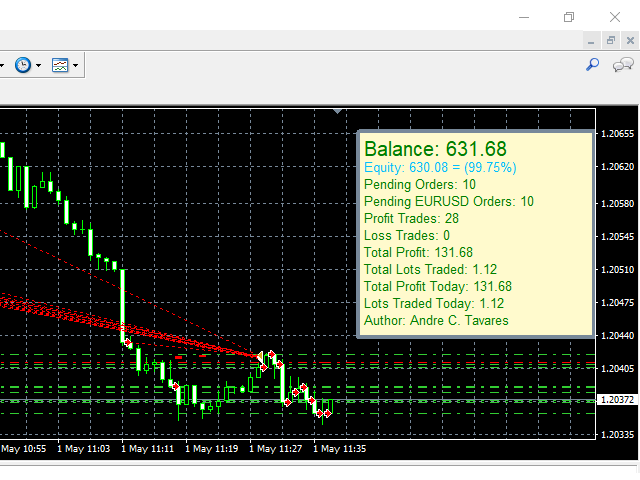Click Pending EURUSD Orders: 10 text

click(x=449, y=202)
